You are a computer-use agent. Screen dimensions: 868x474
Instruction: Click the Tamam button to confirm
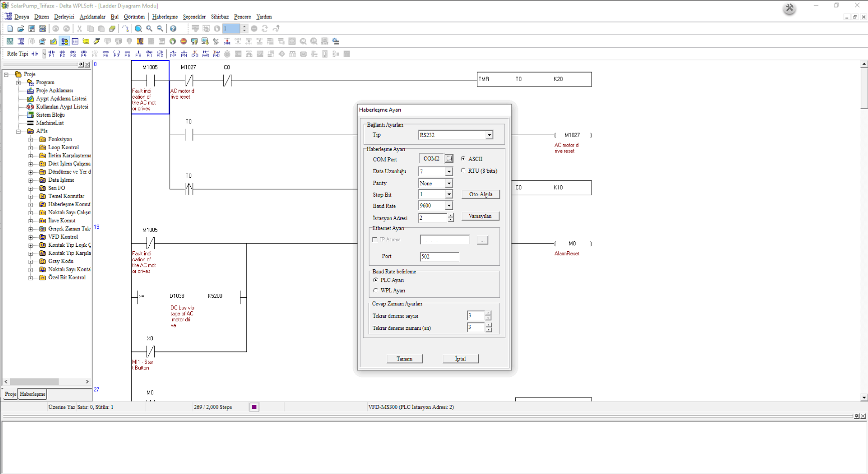[x=404, y=358]
